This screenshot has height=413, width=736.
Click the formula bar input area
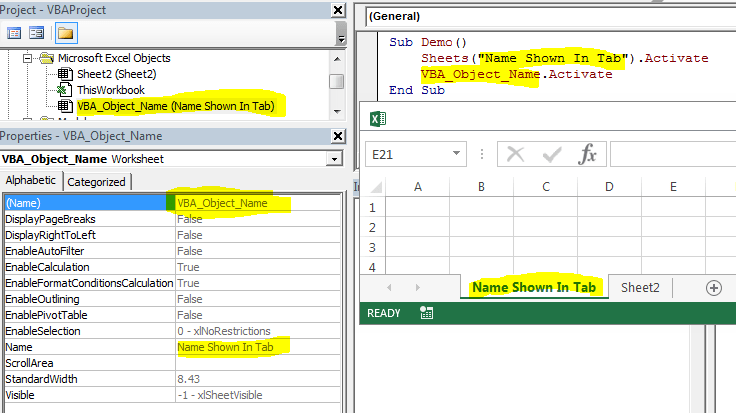point(673,154)
